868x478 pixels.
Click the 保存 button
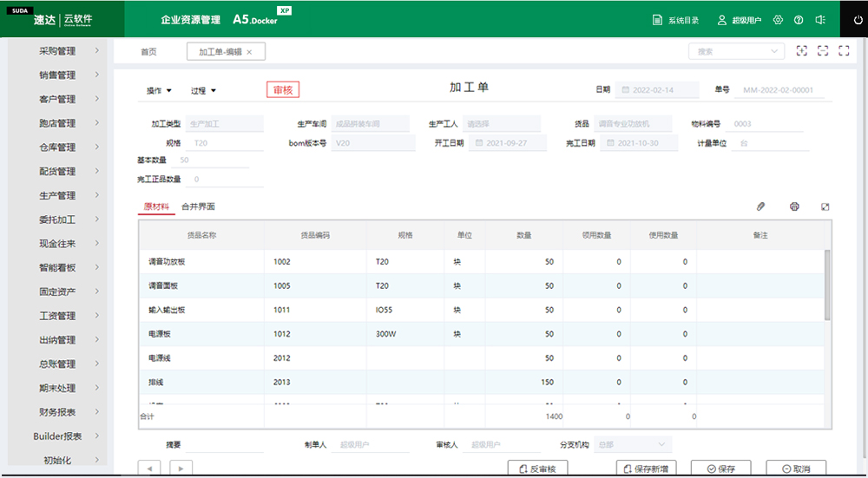720,468
